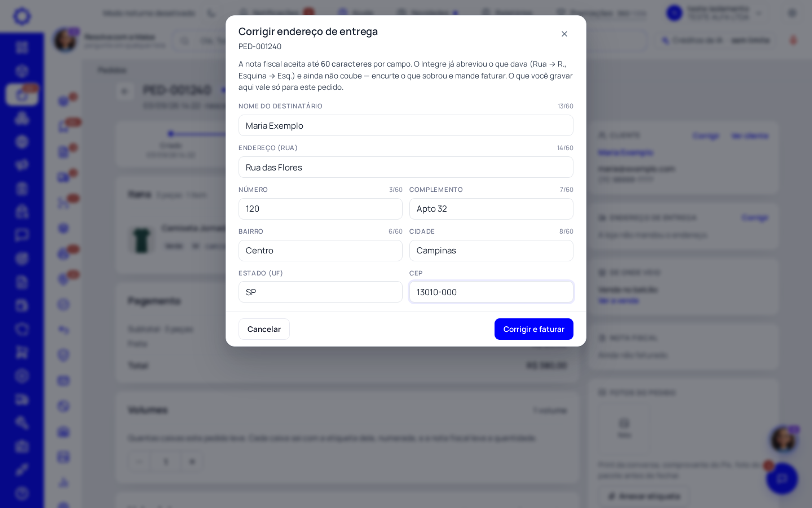Screen dimensions: 812x508
Task: Open the blue chat bubble behind the dialog
Action: pos(782,479)
